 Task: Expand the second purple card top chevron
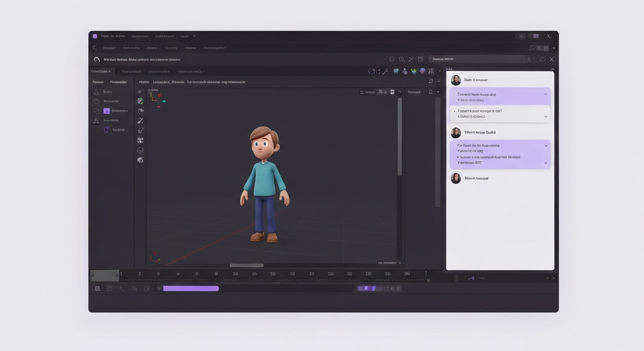tap(546, 146)
